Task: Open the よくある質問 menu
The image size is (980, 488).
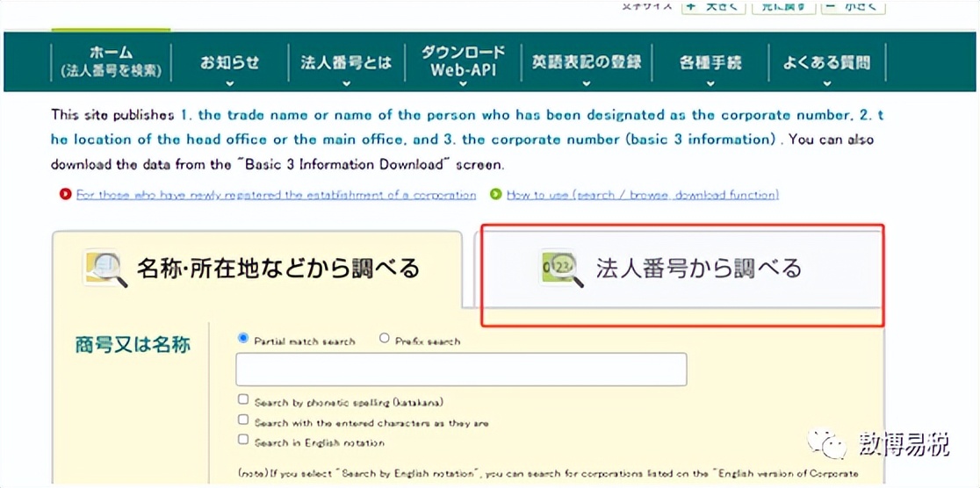Action: (x=827, y=62)
